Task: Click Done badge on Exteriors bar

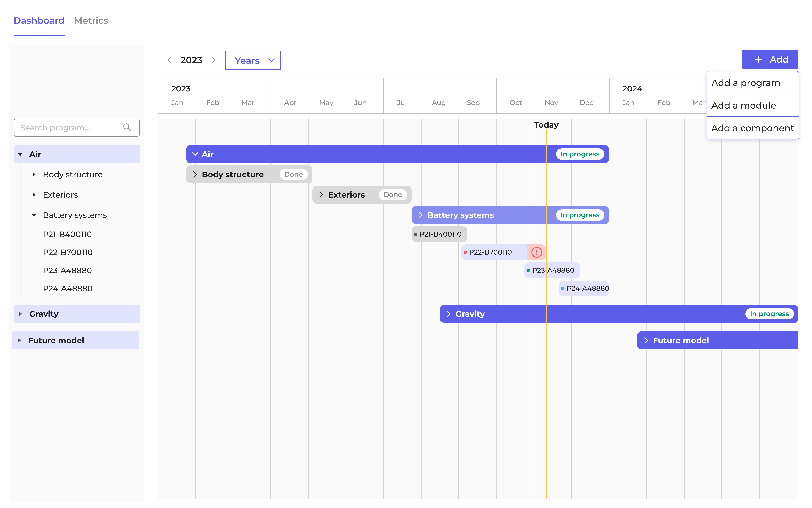Action: click(x=393, y=195)
